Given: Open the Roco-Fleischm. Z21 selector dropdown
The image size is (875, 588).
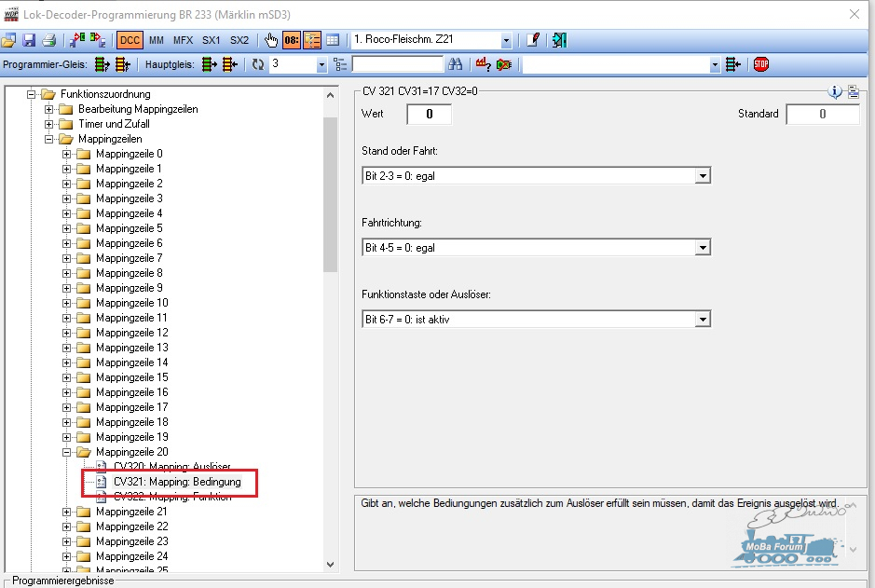Looking at the screenshot, I should coord(506,40).
